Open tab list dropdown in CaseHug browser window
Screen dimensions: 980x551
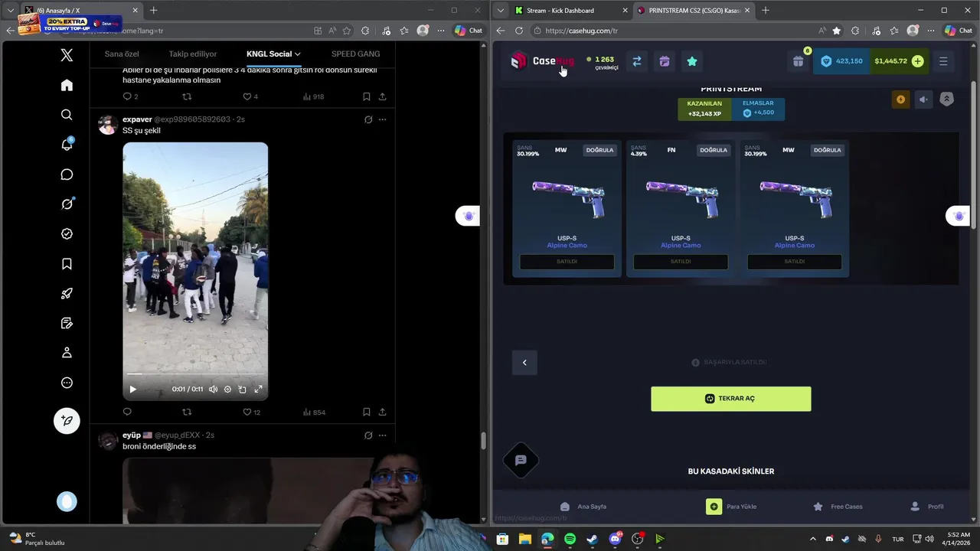pos(500,11)
